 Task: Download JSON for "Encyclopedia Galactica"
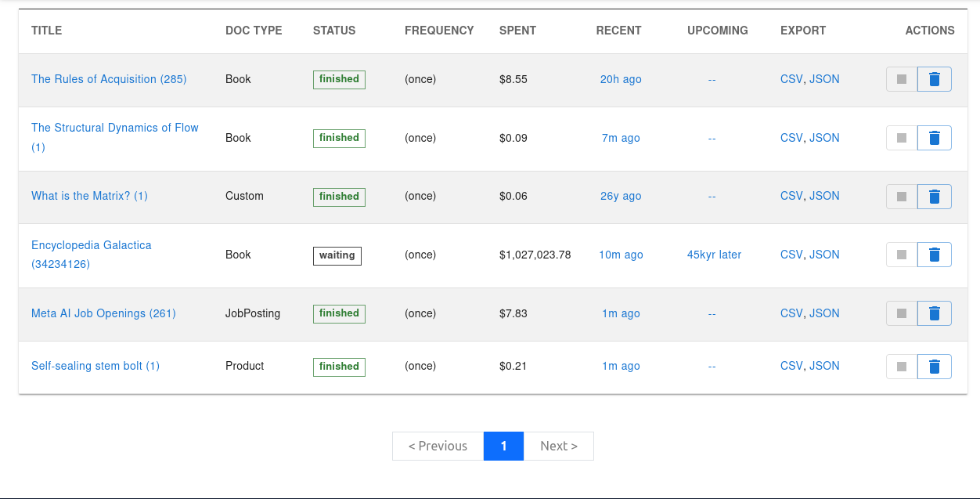[824, 254]
